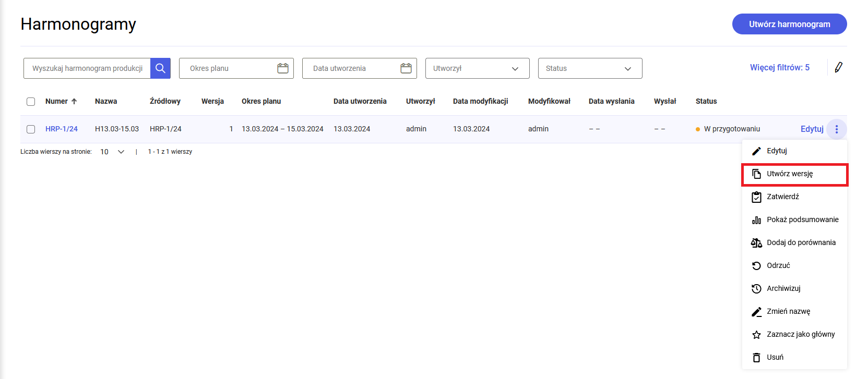Select Edytuj in the context menu

click(794, 151)
